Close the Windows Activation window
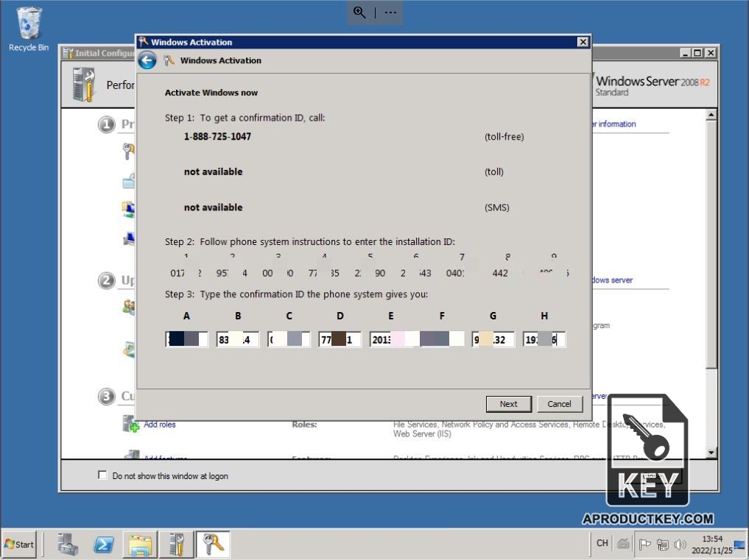 [x=583, y=42]
